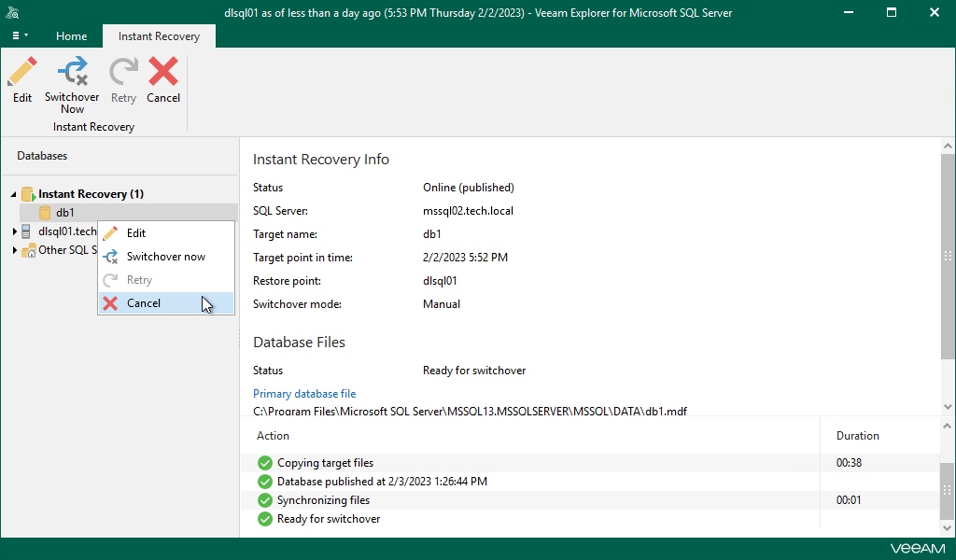Click the Edit pencil ribbon button
956x560 pixels.
[22, 80]
